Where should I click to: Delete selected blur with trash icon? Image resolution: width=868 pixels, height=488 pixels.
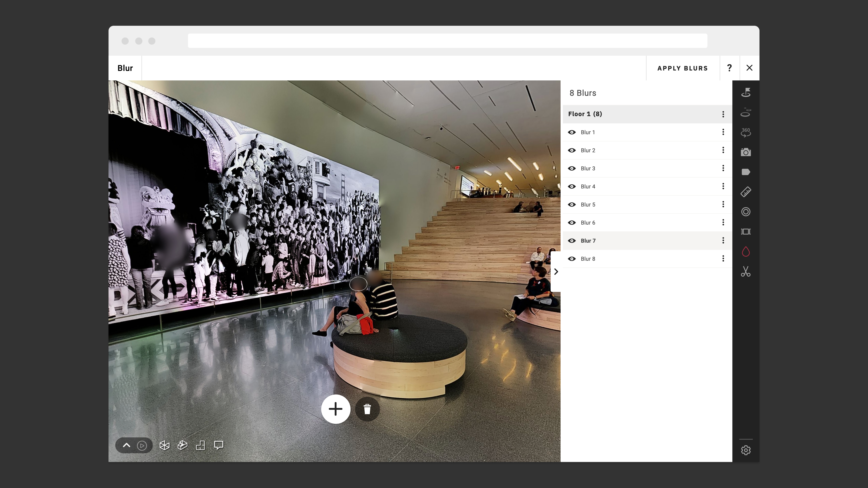367,409
